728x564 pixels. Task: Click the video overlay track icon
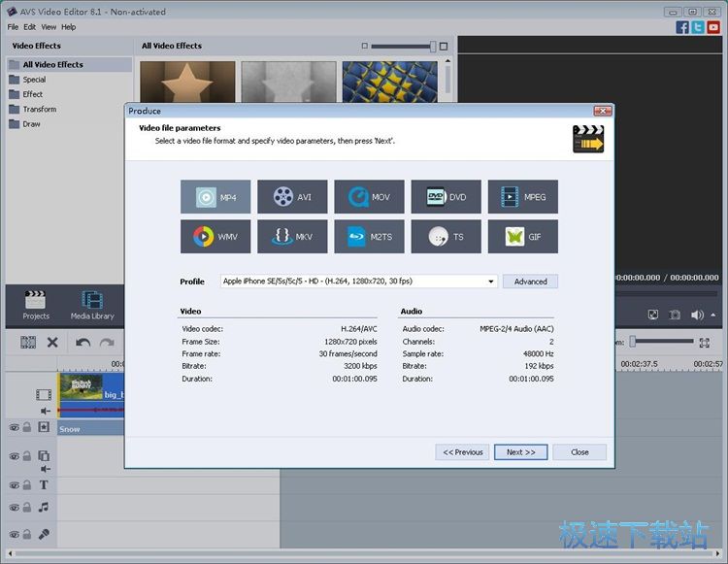pos(44,456)
